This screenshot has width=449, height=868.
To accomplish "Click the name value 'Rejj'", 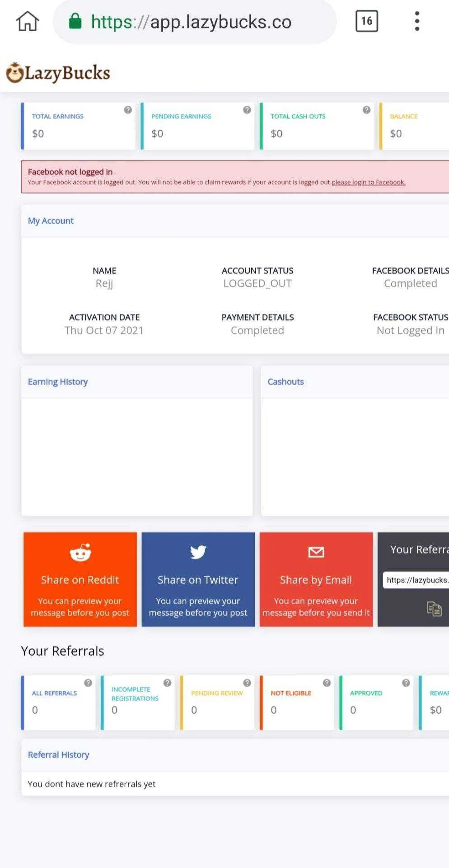I will [104, 284].
